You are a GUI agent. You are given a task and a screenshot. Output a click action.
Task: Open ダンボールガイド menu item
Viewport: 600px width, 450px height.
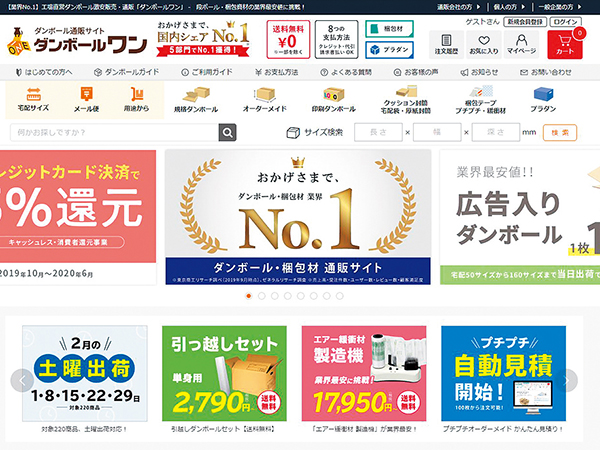click(x=126, y=72)
